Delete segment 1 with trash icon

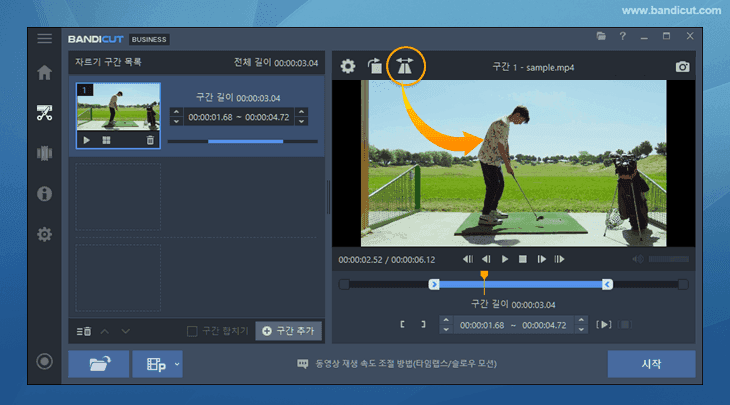(150, 140)
